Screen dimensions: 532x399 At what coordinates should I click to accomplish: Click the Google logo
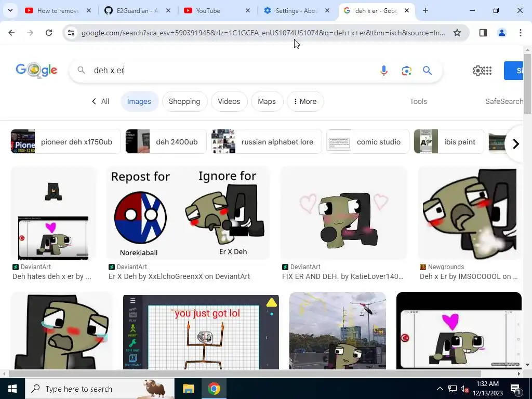tap(36, 70)
